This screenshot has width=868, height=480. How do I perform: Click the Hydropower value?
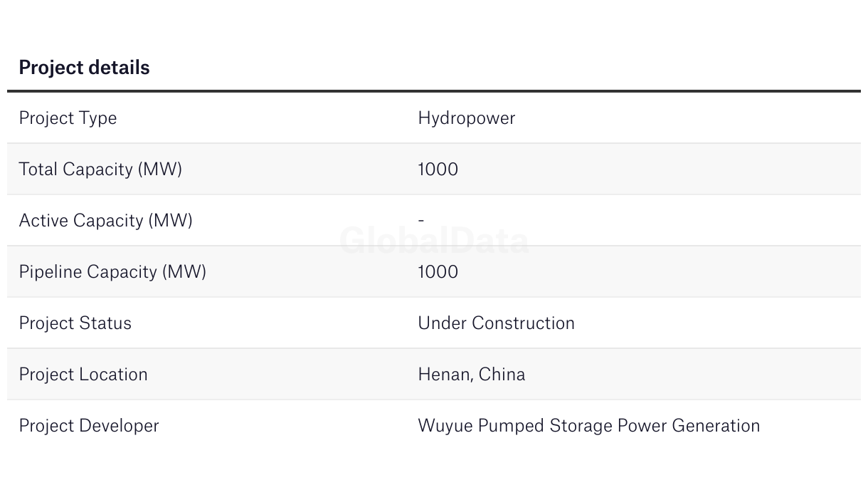(x=466, y=118)
